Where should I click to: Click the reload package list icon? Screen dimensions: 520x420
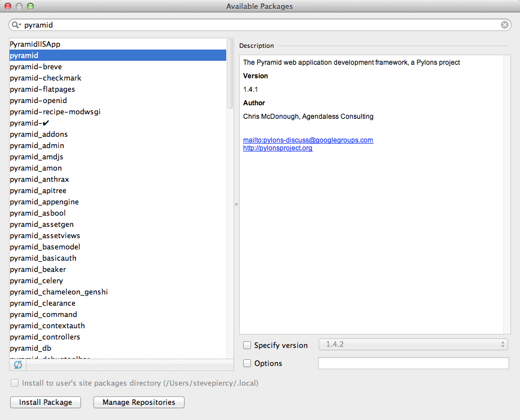[x=18, y=365]
